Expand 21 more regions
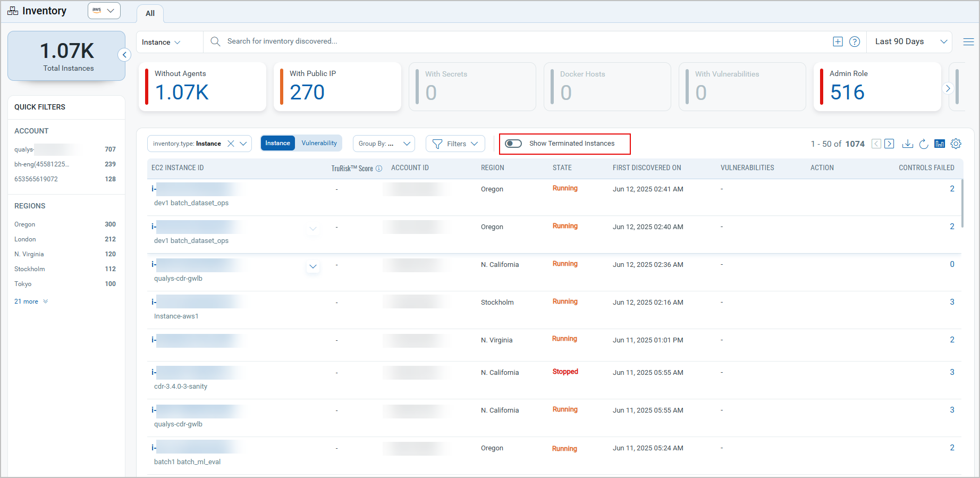This screenshot has height=478, width=980. (31, 301)
